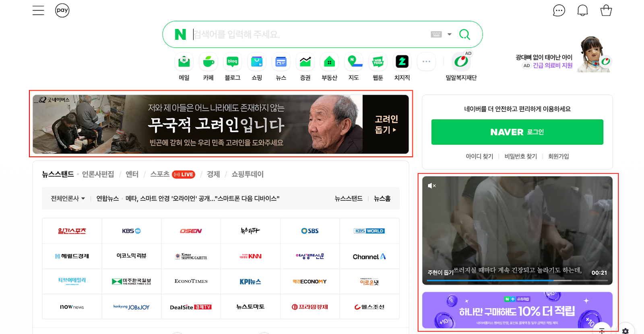
Task: Expand the search history dropdown arrow
Action: [x=450, y=35]
